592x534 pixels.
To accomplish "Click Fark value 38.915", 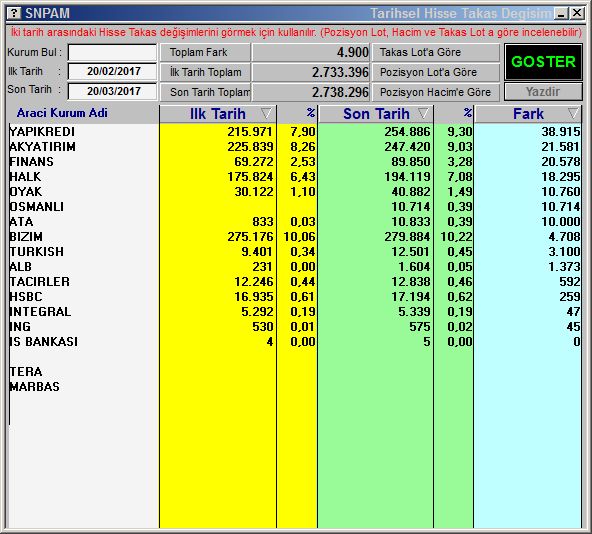I will 561,132.
